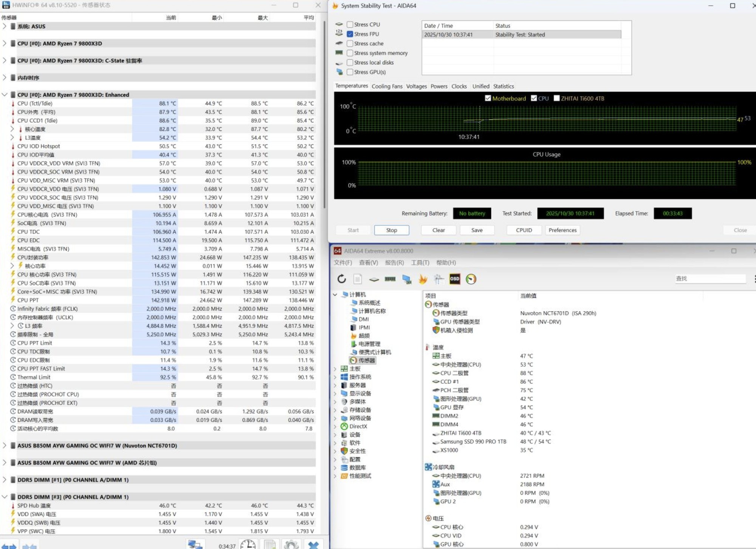
Task: Expand the DDR5 DIMM [#1] section
Action: tap(5, 479)
